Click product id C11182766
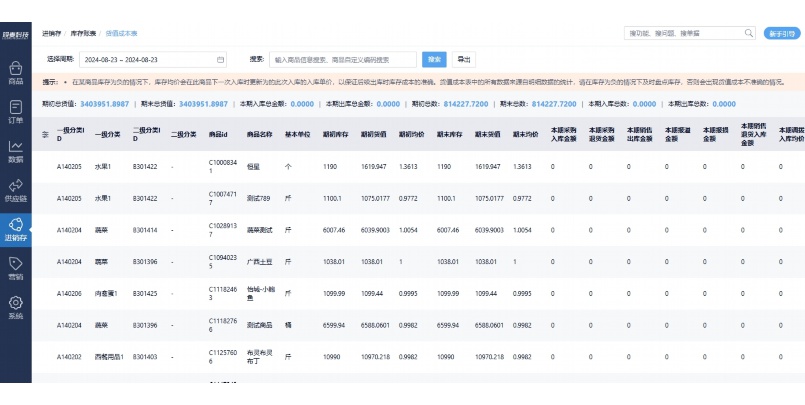The height and width of the screenshot is (405, 805). coord(223,325)
